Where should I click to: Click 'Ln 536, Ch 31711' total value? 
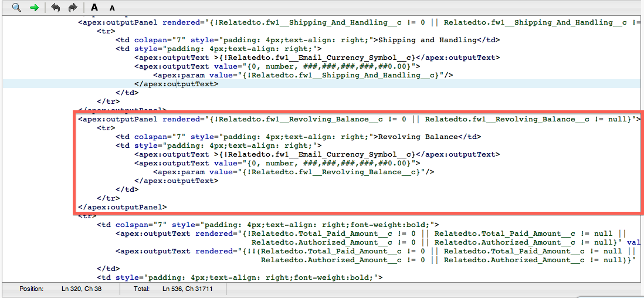(x=187, y=289)
